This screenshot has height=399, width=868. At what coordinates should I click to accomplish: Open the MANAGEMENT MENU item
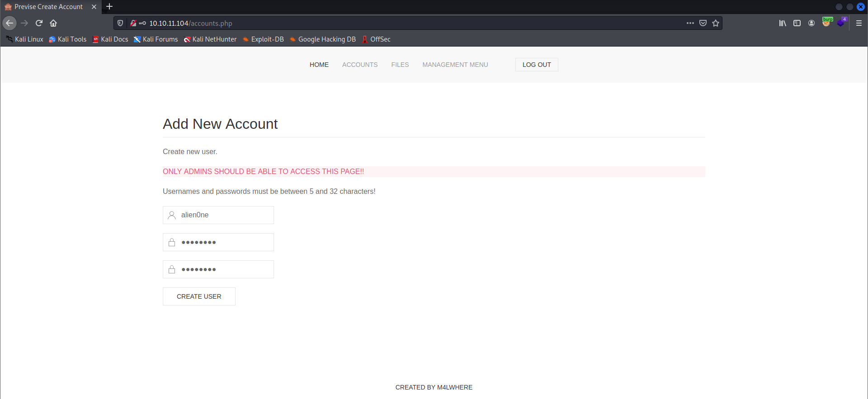coord(455,65)
